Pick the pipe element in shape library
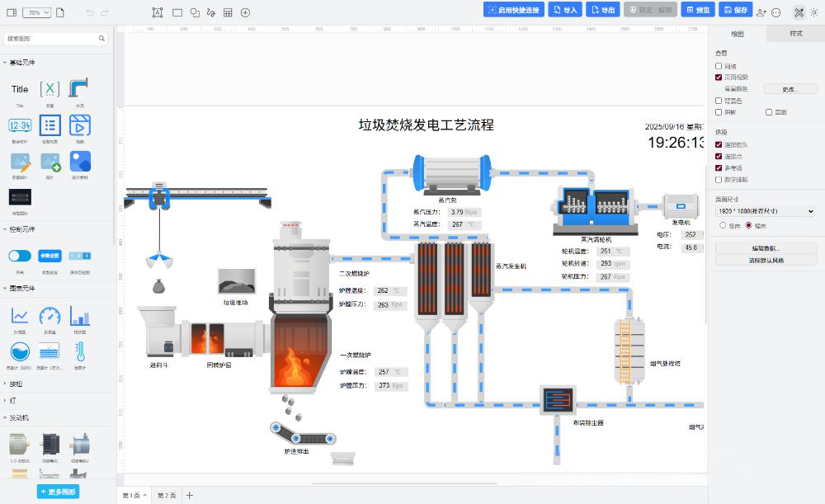 click(79, 88)
